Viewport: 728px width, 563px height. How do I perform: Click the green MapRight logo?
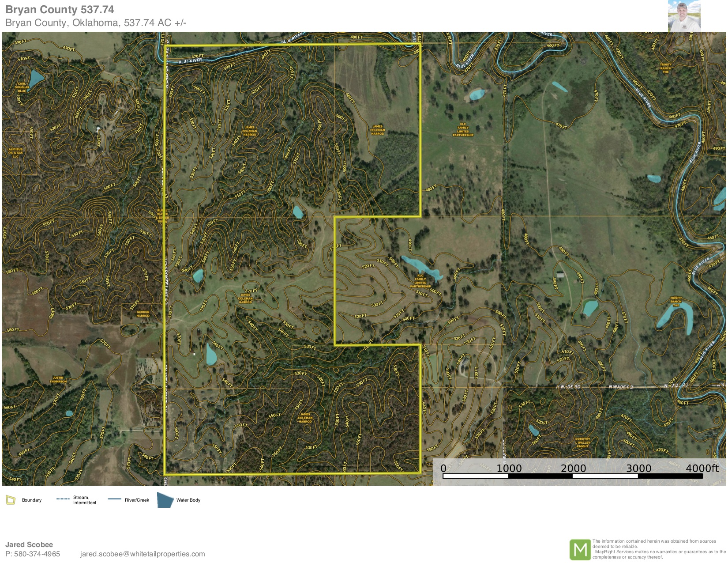[x=580, y=550]
